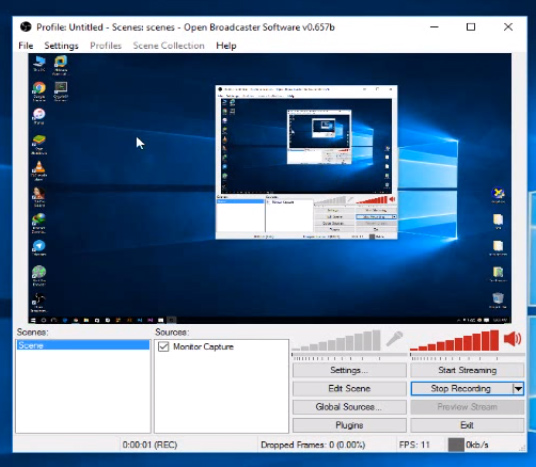Image resolution: width=536 pixels, height=467 pixels.
Task: Click the '0:00:01 (REC)' timer
Action: pos(150,445)
